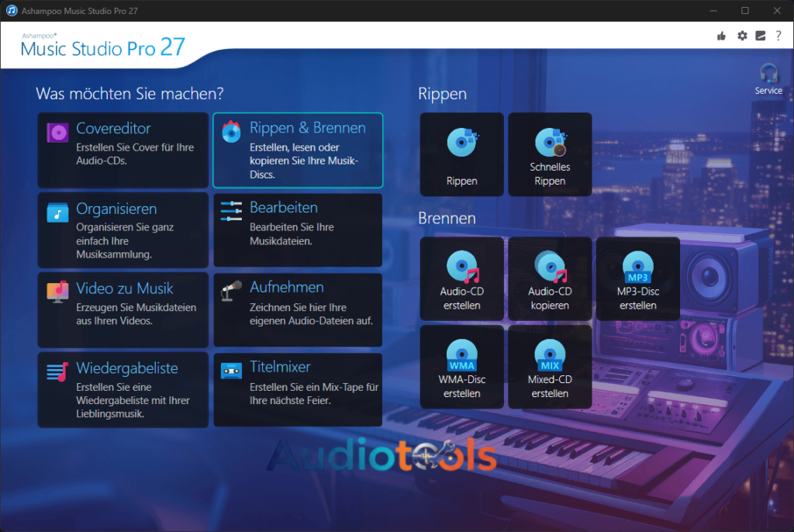
Task: Open help with the question mark icon
Action: point(778,36)
